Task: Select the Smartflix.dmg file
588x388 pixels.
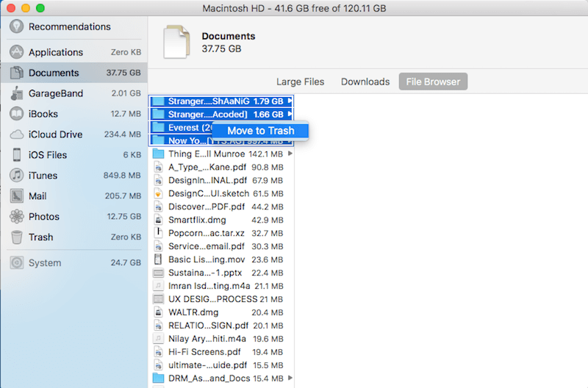Action: pos(197,220)
